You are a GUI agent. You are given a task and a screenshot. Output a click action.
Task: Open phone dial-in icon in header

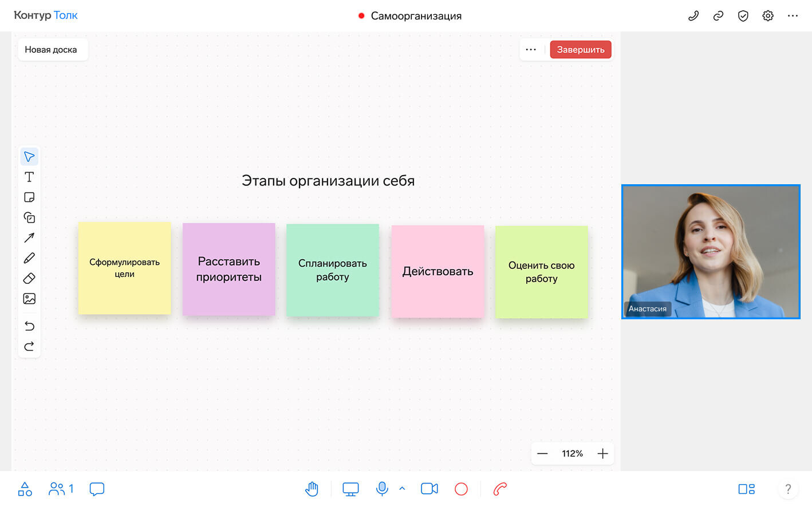693,16
